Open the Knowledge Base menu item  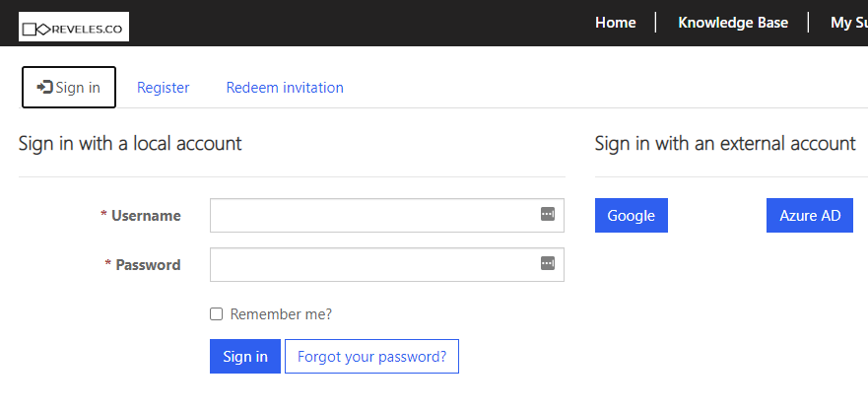(x=733, y=23)
